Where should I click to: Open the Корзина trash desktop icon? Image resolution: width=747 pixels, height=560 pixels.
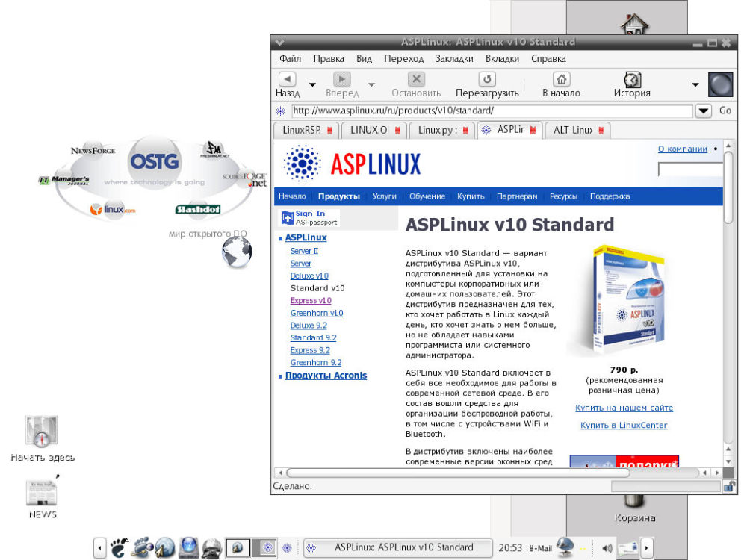634,501
